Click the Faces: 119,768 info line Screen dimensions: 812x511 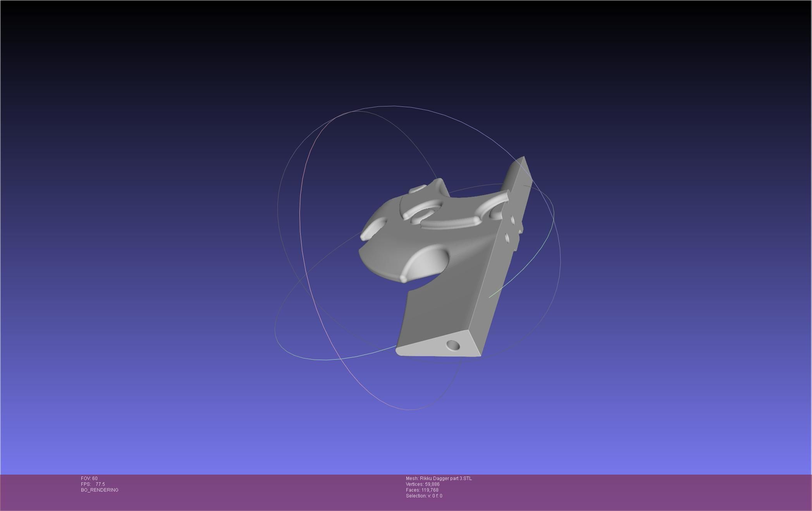(x=422, y=490)
